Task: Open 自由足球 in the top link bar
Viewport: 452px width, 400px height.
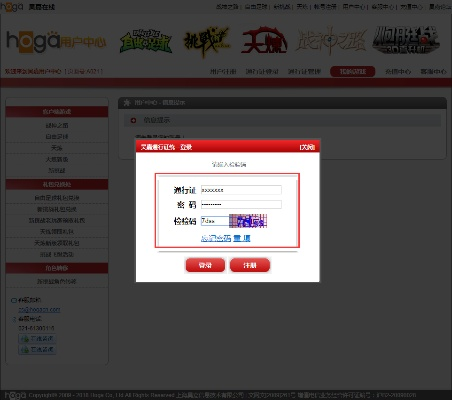Action: (256, 7)
